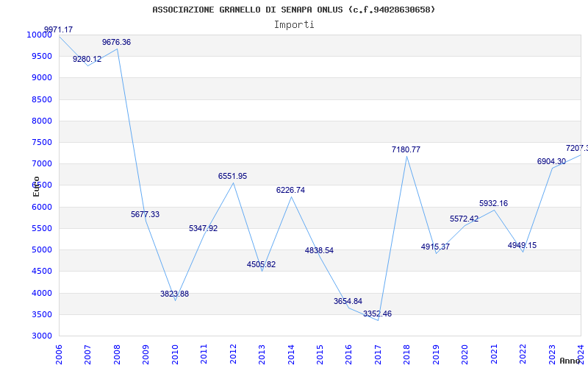Select the 2016 year tick label
The image size is (588, 368).
pyautogui.click(x=348, y=355)
